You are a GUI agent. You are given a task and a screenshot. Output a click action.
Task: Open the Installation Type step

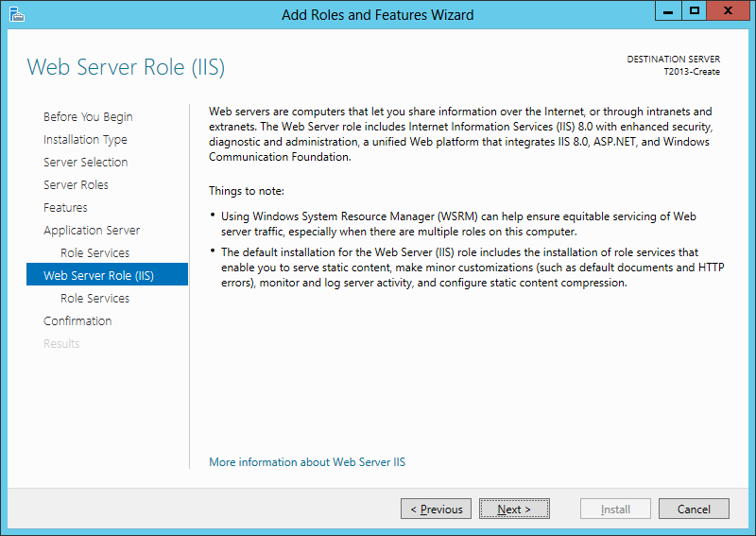click(85, 140)
